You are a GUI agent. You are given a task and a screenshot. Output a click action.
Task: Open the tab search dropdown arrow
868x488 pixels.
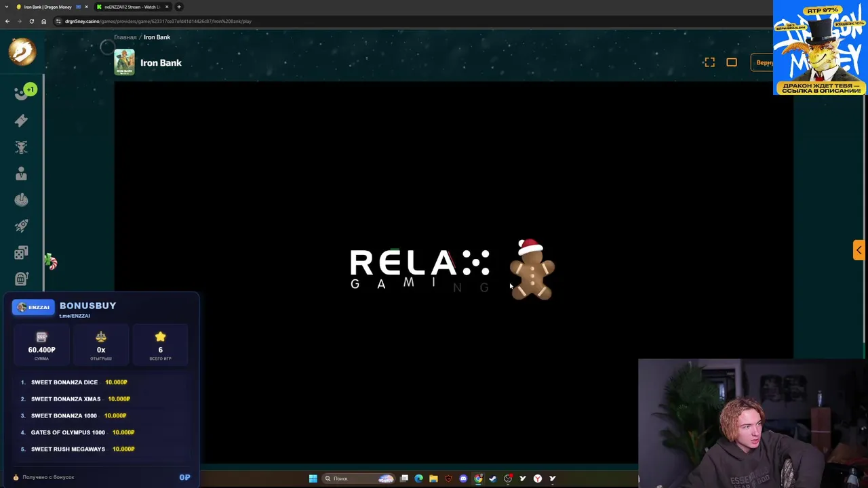point(6,7)
